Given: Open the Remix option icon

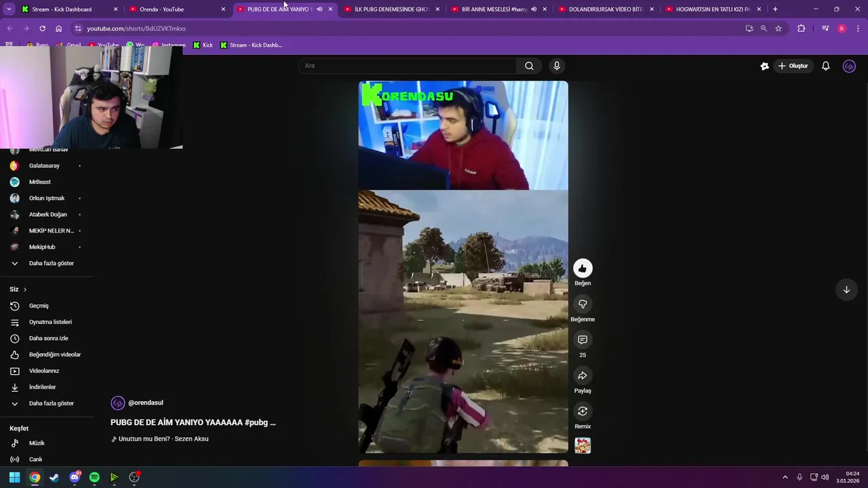Looking at the screenshot, I should (x=583, y=411).
